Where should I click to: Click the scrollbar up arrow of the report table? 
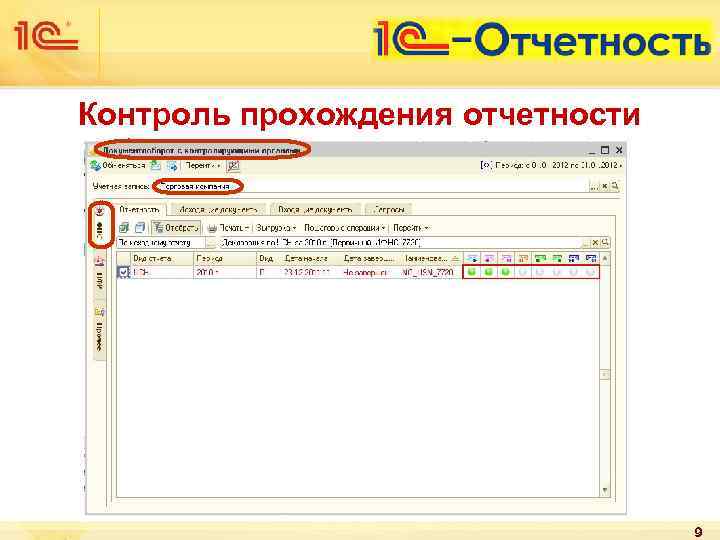pyautogui.click(x=605, y=259)
